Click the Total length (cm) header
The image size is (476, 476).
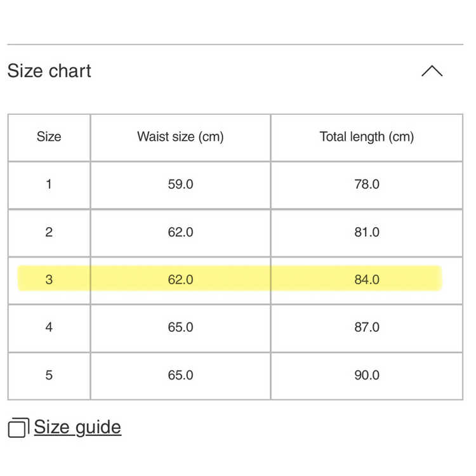pos(366,137)
